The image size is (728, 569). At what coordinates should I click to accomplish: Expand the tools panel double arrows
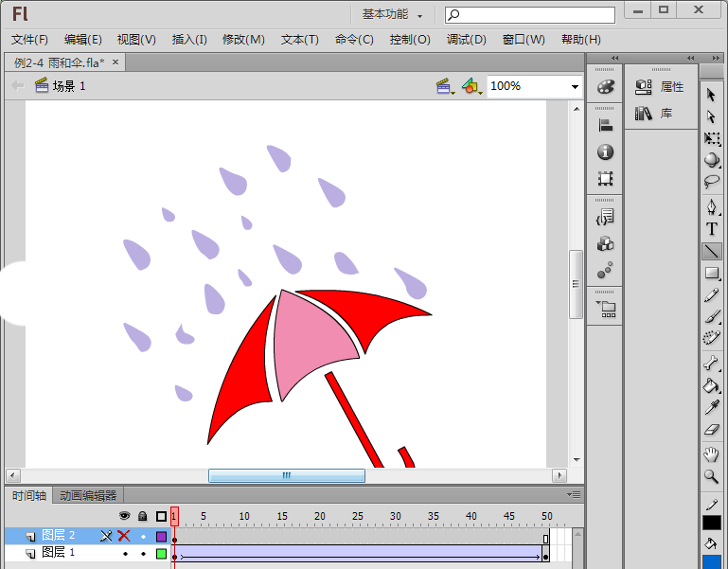716,58
